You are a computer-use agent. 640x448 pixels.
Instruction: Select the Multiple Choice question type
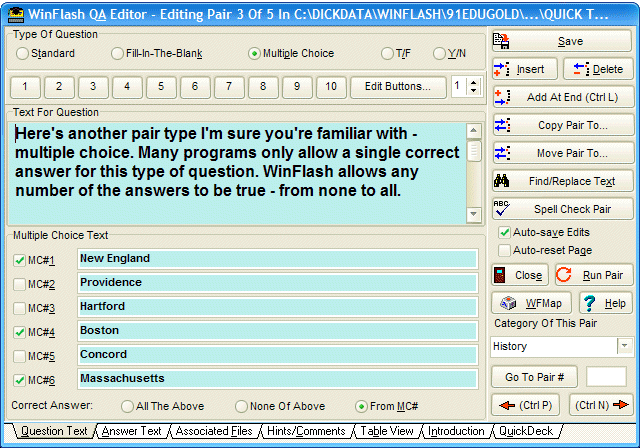click(254, 53)
